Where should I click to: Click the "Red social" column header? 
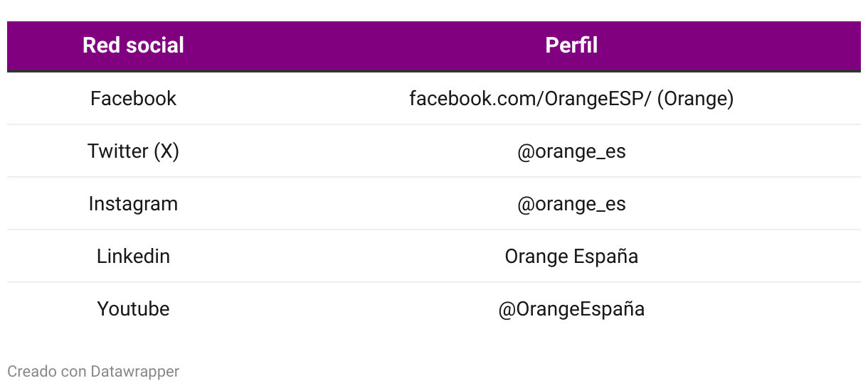pos(133,45)
